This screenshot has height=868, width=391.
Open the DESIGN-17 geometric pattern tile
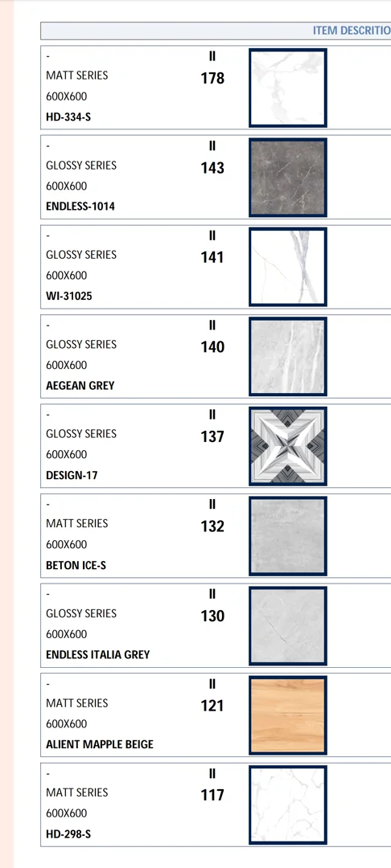tap(288, 446)
